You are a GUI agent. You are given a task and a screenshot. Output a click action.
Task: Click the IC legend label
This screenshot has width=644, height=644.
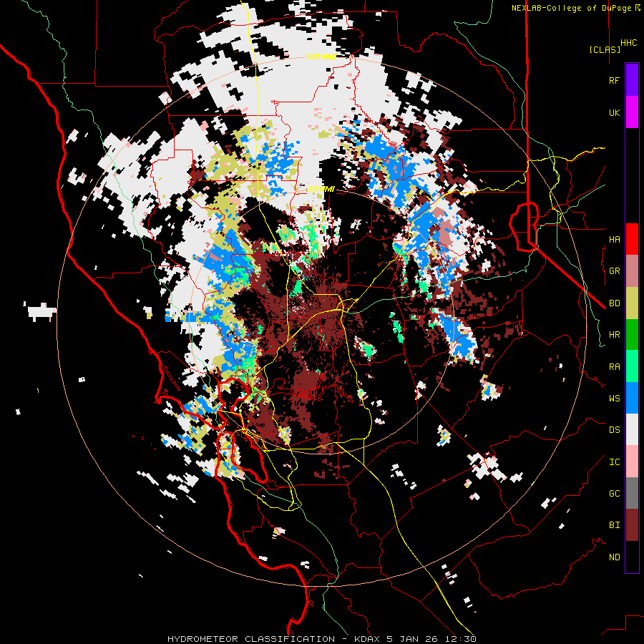click(614, 462)
